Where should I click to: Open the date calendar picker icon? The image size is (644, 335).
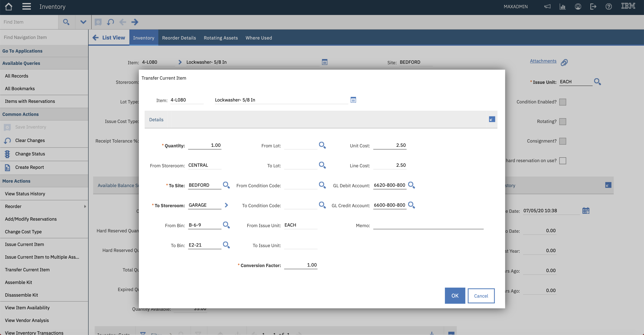[x=586, y=211]
